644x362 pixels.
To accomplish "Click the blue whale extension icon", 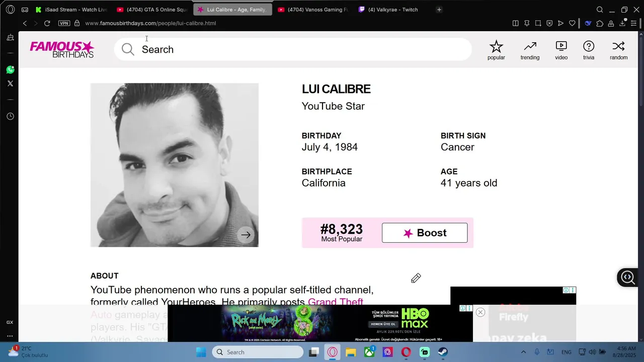I will click(588, 23).
